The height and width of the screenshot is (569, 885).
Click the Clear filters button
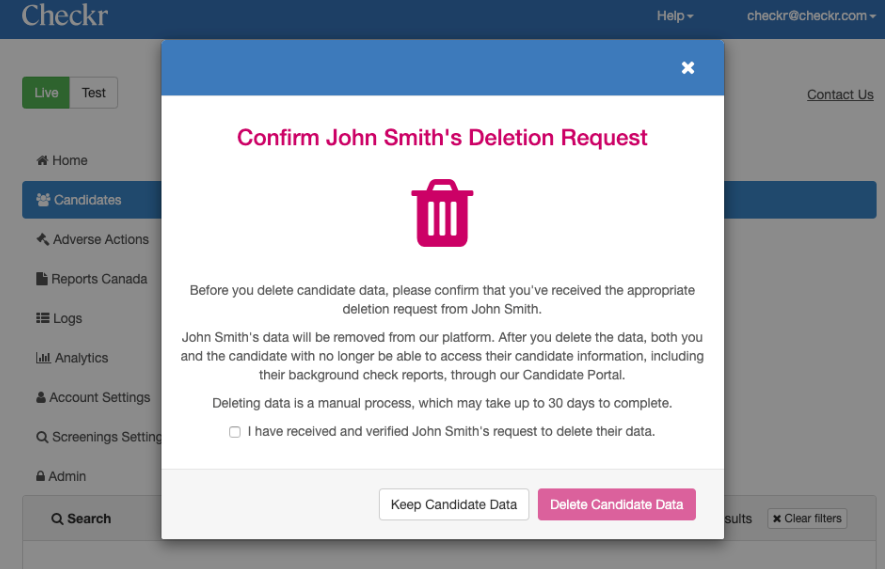click(x=807, y=519)
